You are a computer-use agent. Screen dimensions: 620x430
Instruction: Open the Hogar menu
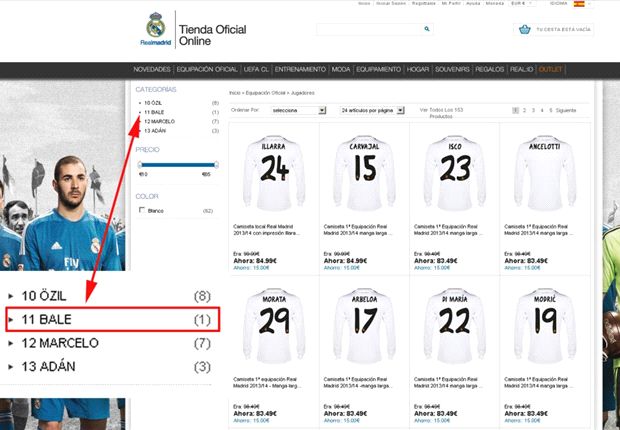coord(418,69)
